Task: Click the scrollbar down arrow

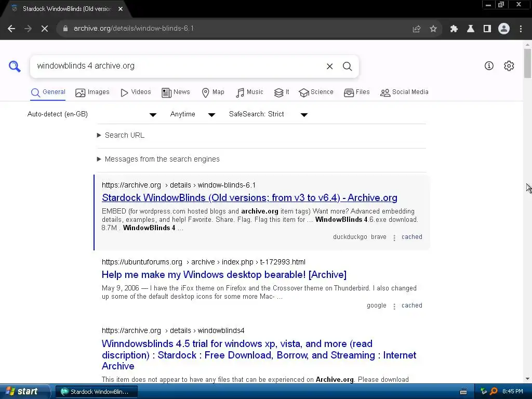Action: pyautogui.click(x=528, y=379)
